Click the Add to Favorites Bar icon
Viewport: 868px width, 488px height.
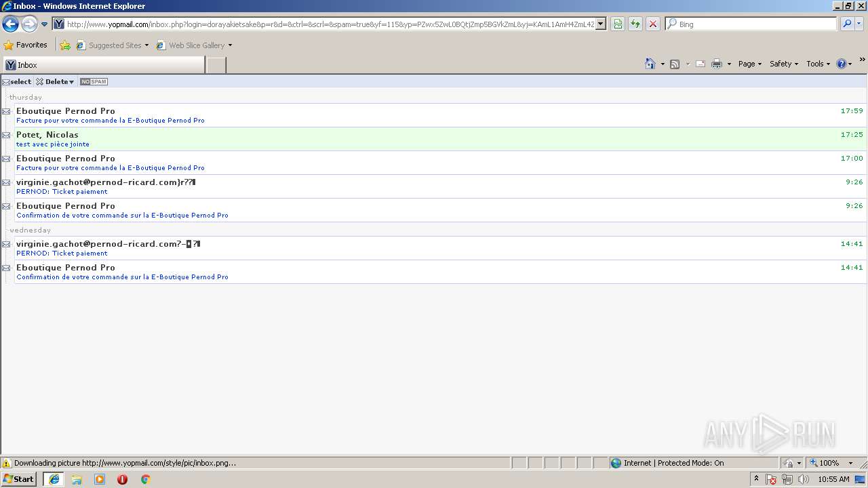pyautogui.click(x=65, y=45)
